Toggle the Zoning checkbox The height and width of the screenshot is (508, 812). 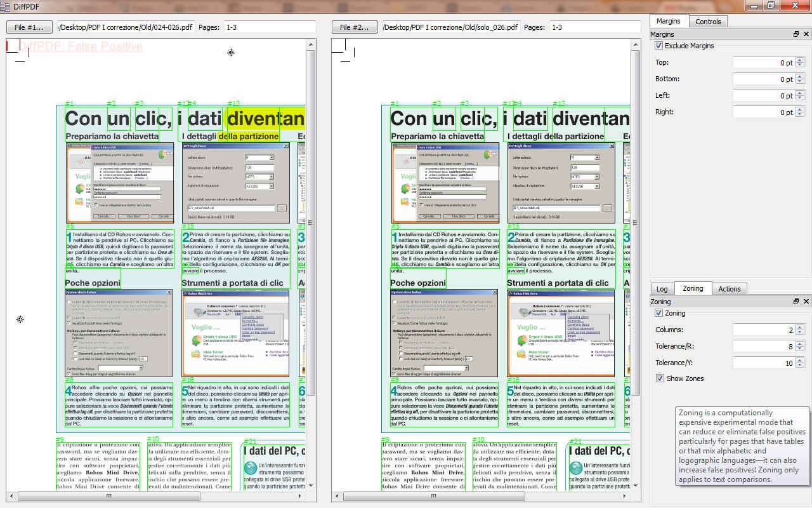(659, 313)
